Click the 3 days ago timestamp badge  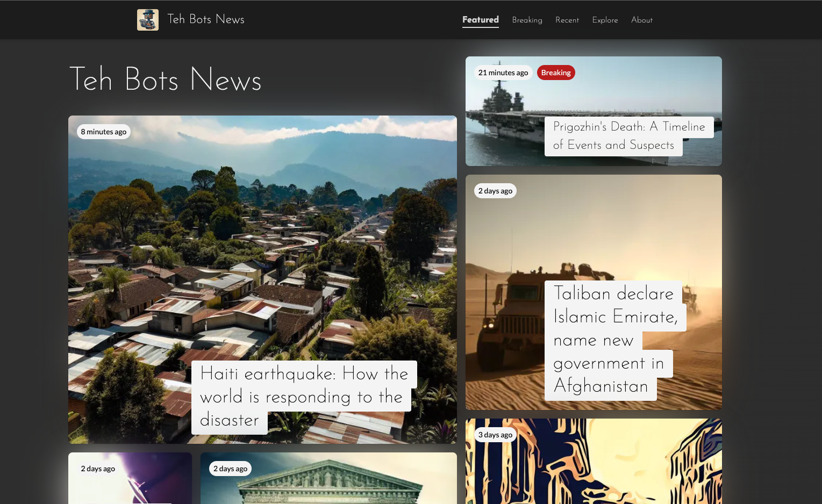click(x=495, y=434)
